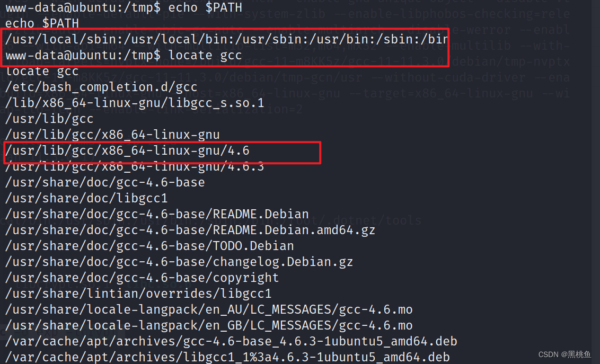Click the plain /usr/lib/gcc line
Image resolution: width=600 pixels, height=364 pixels.
(49, 119)
